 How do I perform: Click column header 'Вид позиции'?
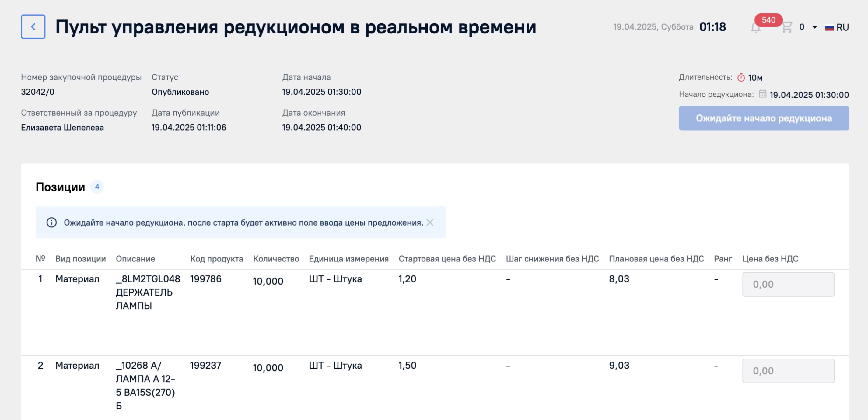81,258
